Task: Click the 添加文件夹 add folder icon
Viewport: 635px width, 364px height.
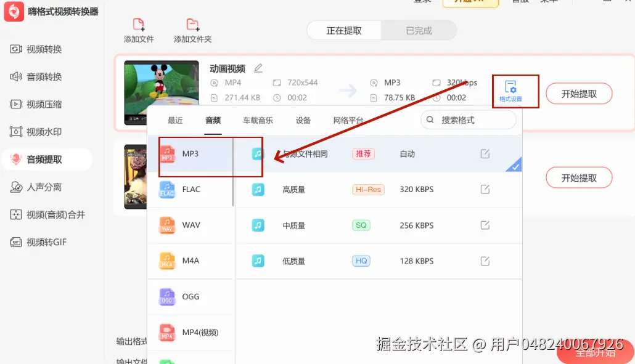Action: [192, 25]
